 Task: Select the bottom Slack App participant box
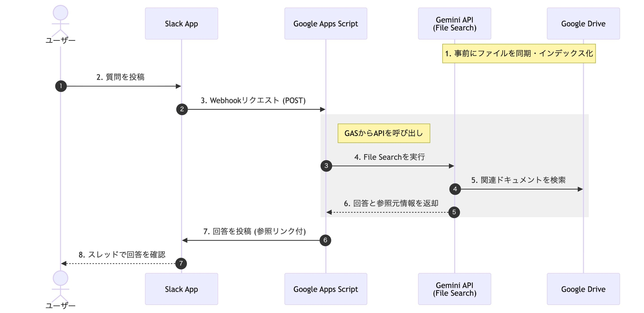[x=181, y=289]
